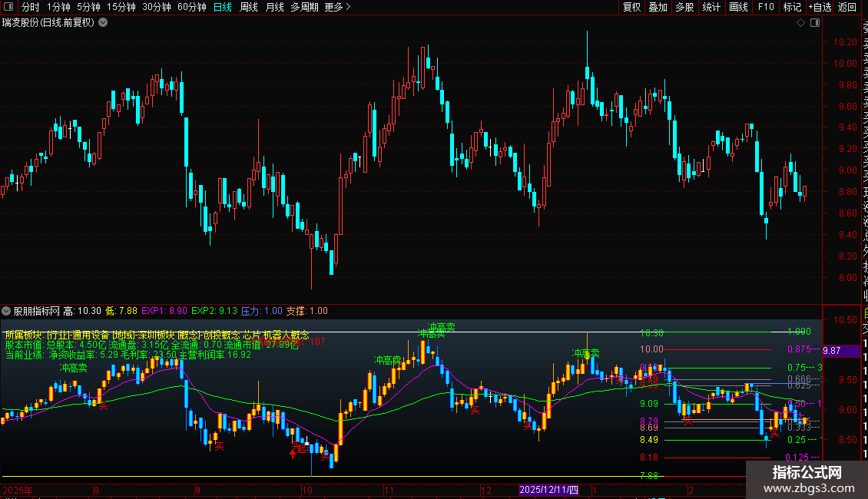
Task: Switch to 周线 weekly chart
Action: (249, 7)
